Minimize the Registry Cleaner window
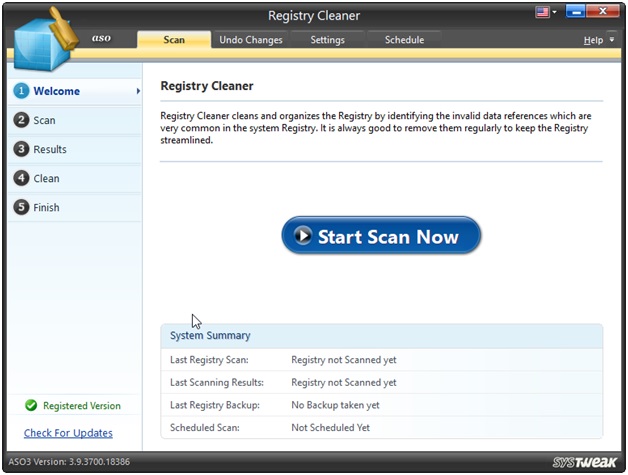The image size is (628, 475). coord(576,13)
